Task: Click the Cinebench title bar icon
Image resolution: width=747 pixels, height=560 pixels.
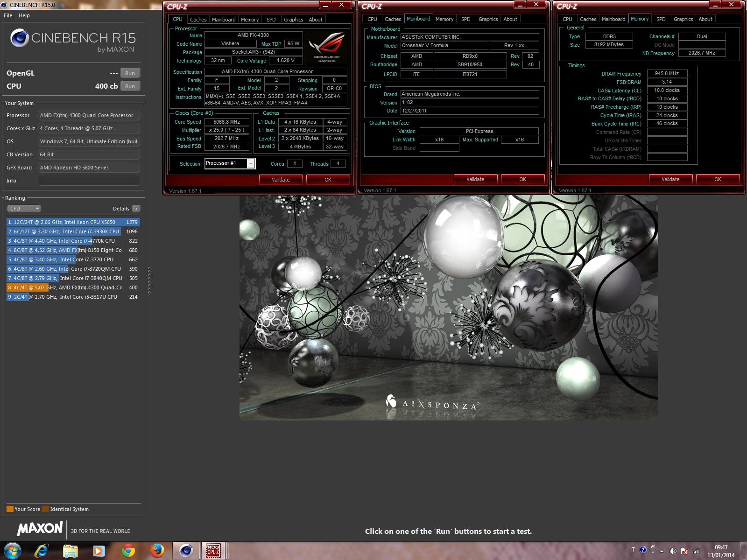Action: point(5,5)
